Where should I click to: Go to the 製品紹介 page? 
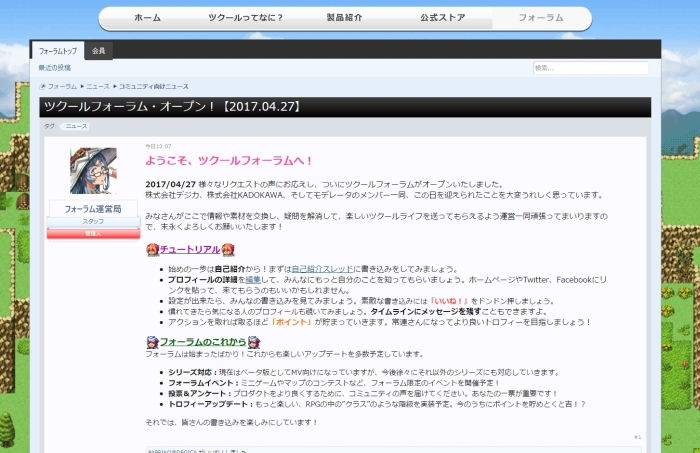(343, 18)
